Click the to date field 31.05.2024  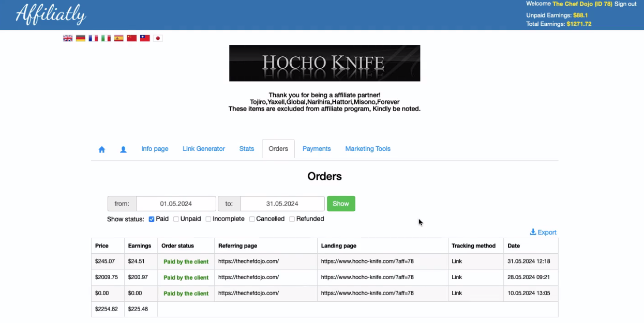pyautogui.click(x=282, y=204)
